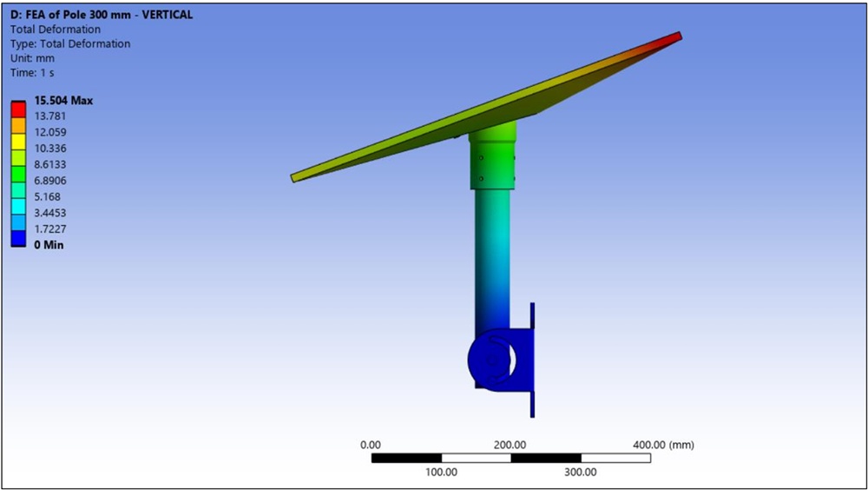The width and height of the screenshot is (868, 490).
Task: Click the legend value 5.168
Action: [x=47, y=196]
